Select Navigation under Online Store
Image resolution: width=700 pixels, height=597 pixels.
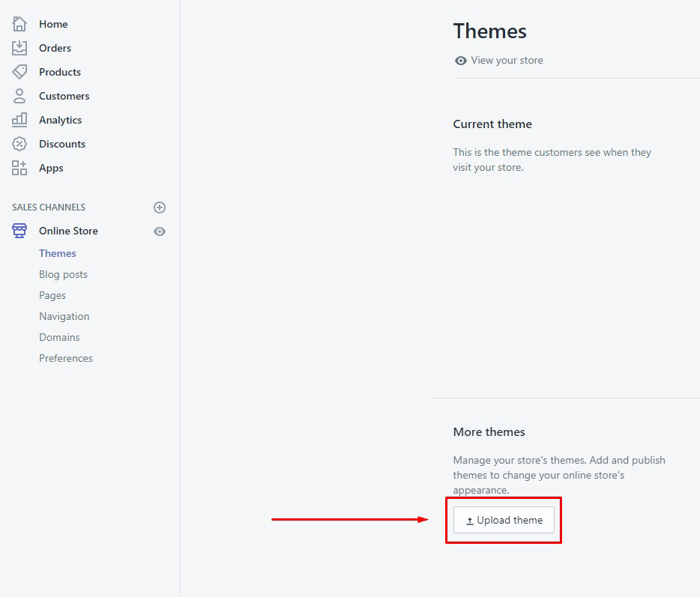click(x=64, y=316)
